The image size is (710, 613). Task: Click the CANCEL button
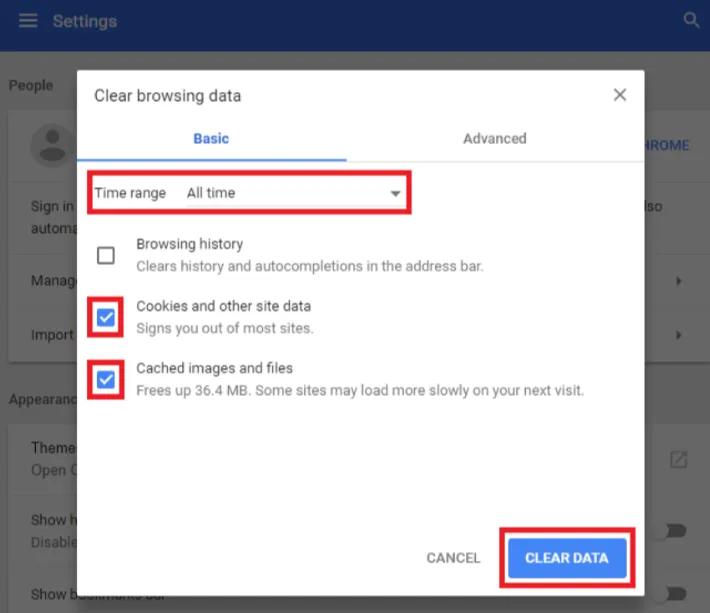pos(453,558)
